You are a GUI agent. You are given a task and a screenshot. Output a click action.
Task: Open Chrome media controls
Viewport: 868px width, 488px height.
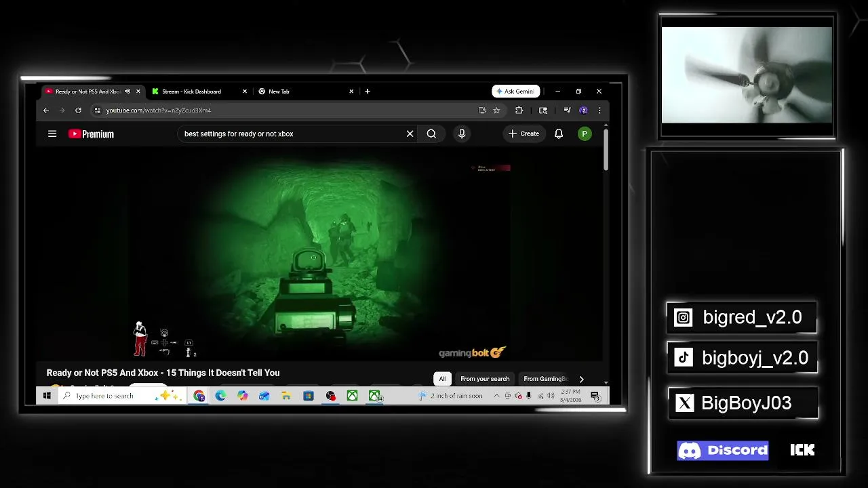567,110
